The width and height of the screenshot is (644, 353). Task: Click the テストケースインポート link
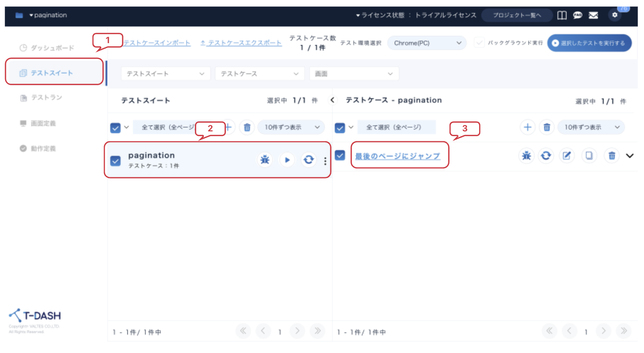tap(157, 43)
